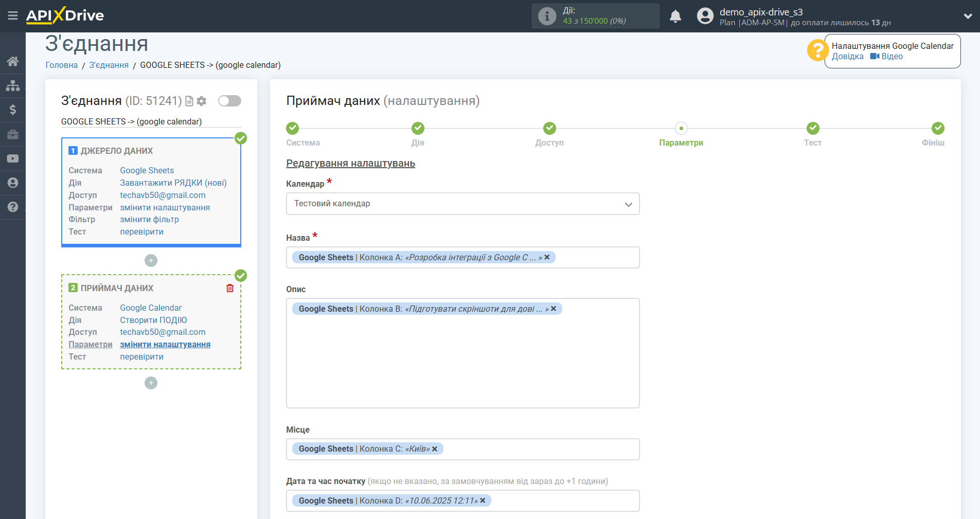
Task: Open profile icon in the sidebar
Action: click(13, 183)
